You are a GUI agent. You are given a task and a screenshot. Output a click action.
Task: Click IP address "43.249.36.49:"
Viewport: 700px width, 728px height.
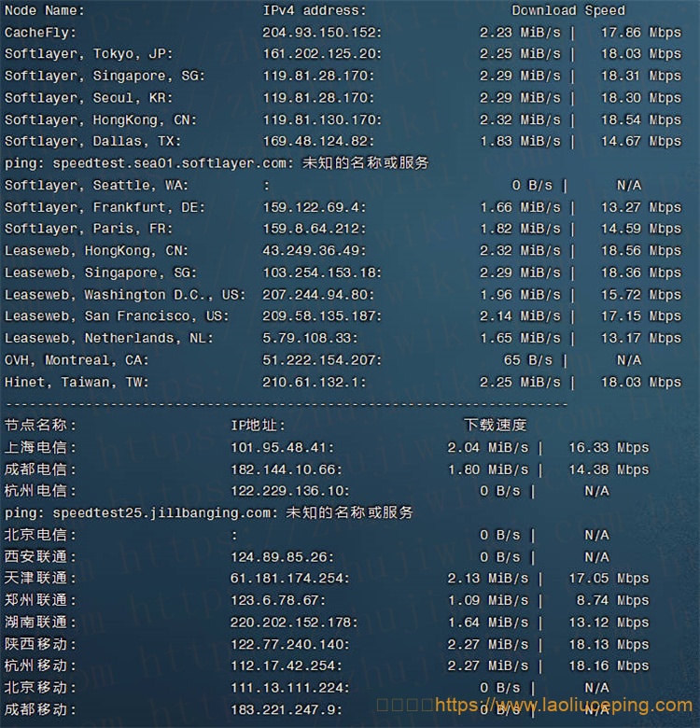[315, 251]
